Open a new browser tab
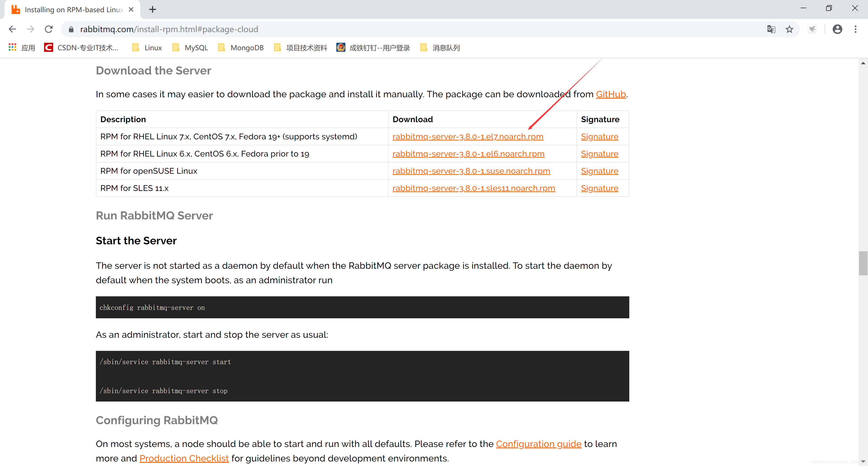Screen dimensions: 868x466 pyautogui.click(x=153, y=10)
